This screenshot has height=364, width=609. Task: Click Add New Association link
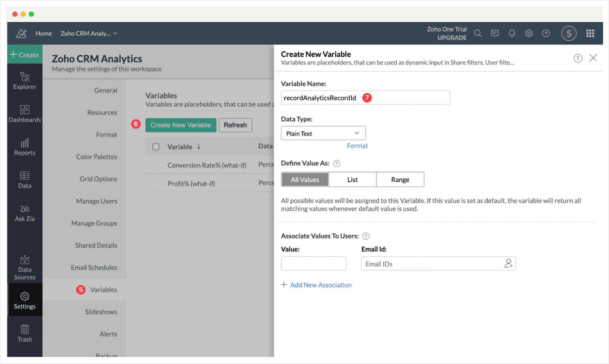(321, 285)
